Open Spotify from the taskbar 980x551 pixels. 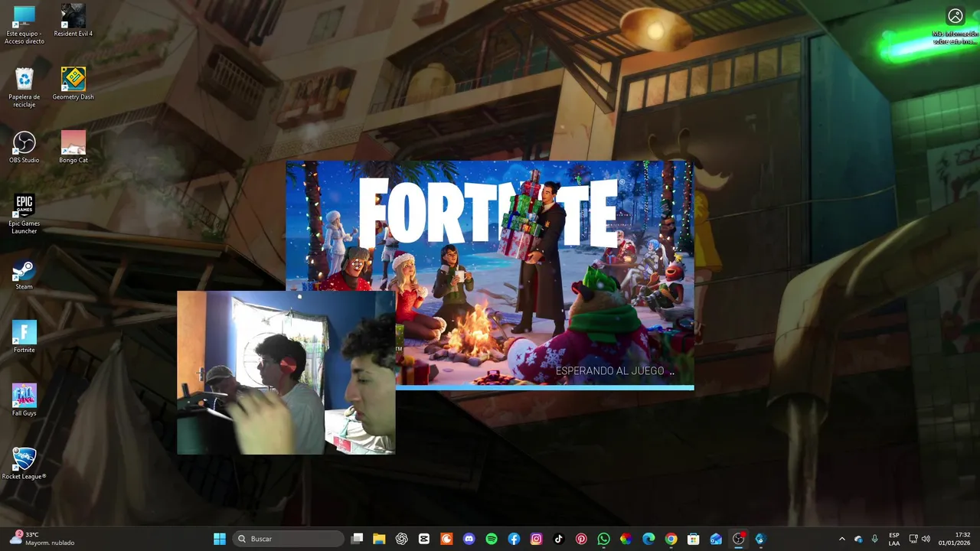point(492,539)
